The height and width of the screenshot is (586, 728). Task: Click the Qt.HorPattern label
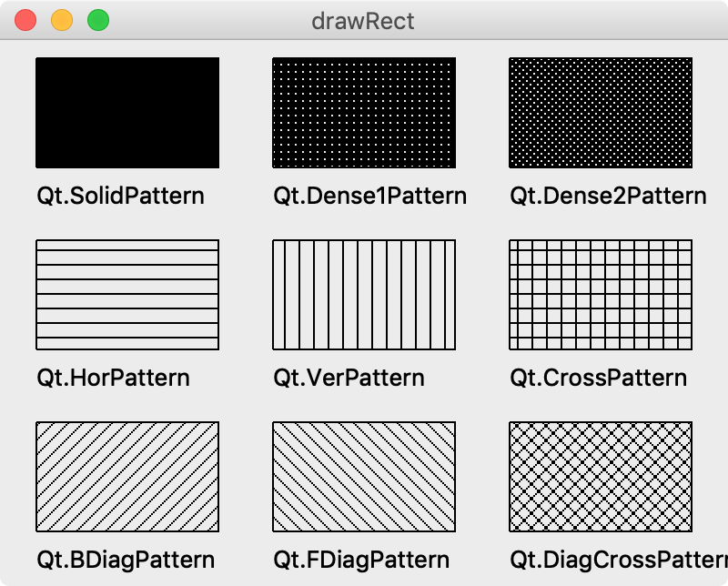tap(113, 378)
